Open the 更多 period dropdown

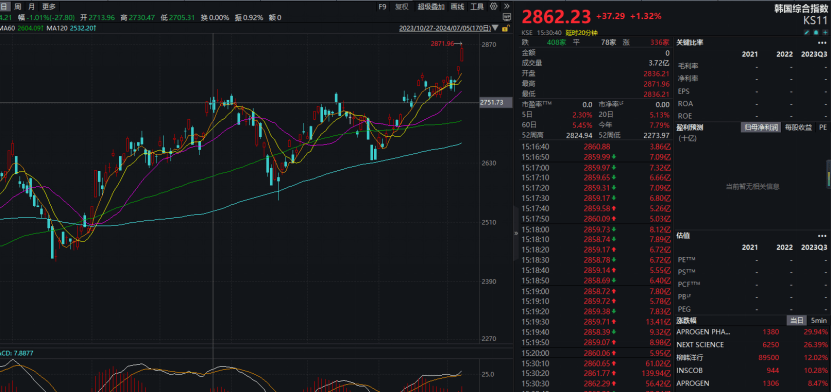[x=49, y=6]
